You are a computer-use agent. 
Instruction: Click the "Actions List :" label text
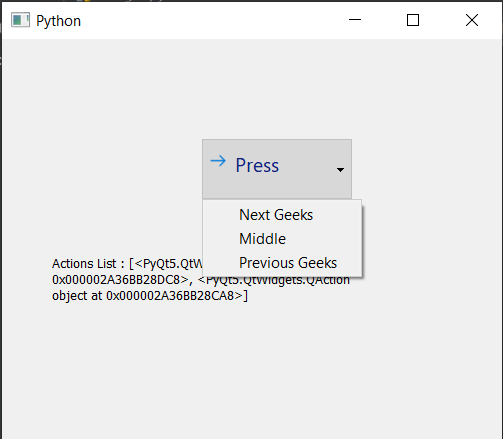pyautogui.click(x=88, y=264)
